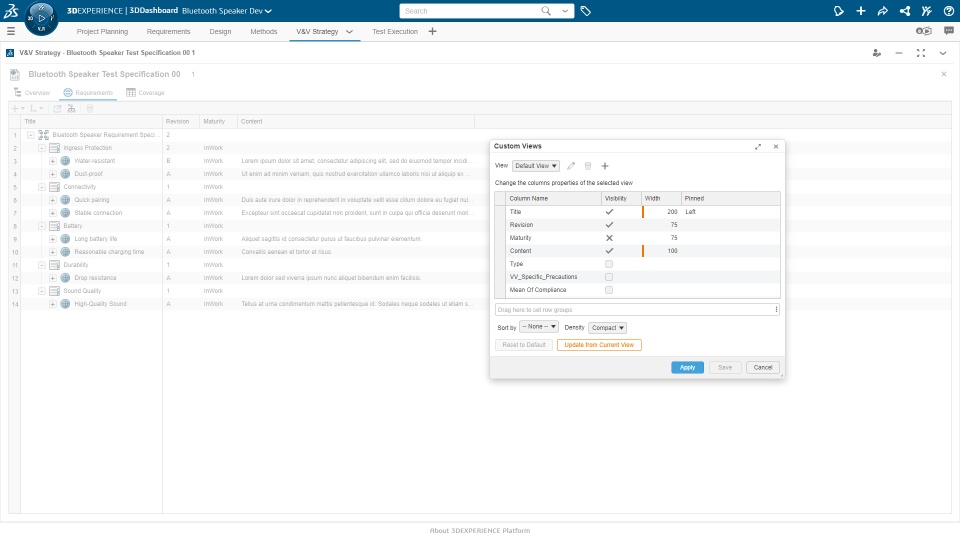Switch to the Methods tab
This screenshot has width=960, height=540.
coord(264,31)
